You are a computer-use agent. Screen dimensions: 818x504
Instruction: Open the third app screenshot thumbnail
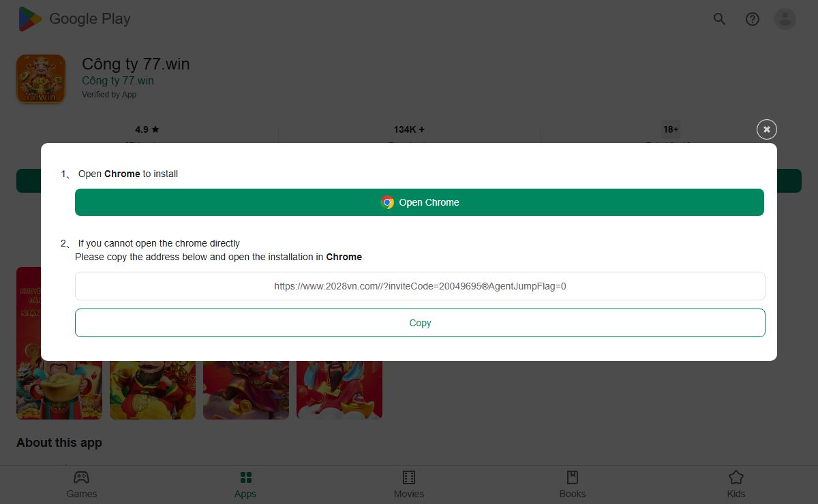[246, 390]
